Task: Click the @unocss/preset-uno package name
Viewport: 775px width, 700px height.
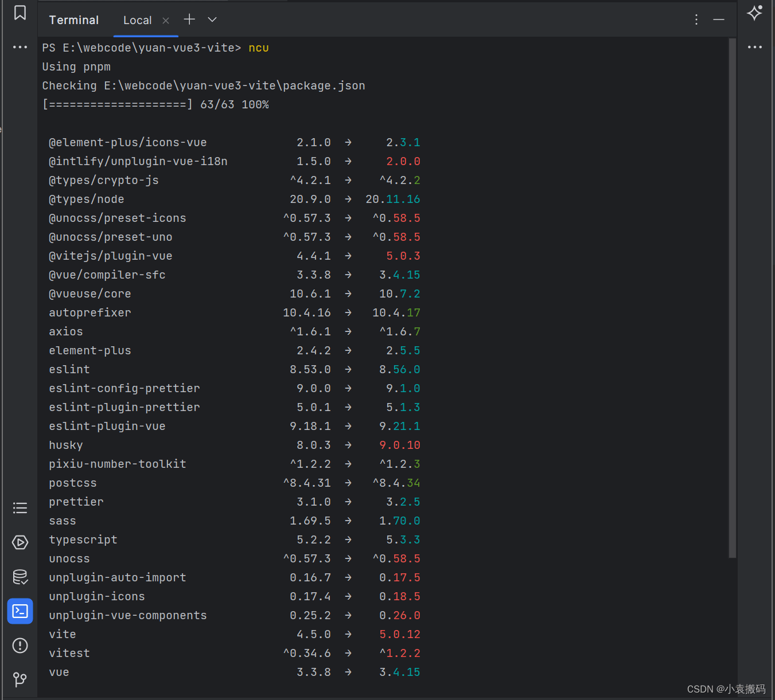Action: coord(111,237)
